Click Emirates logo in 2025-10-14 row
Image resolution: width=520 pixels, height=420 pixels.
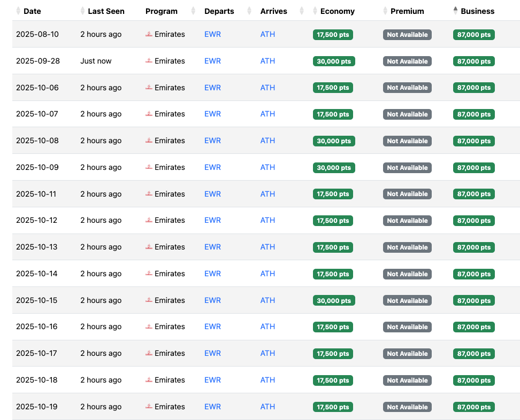tap(149, 274)
